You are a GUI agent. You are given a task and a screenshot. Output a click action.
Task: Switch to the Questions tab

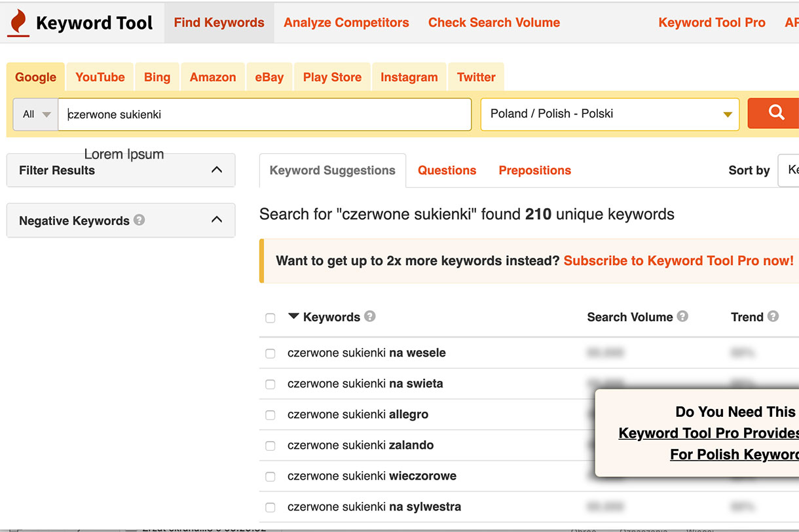447,170
